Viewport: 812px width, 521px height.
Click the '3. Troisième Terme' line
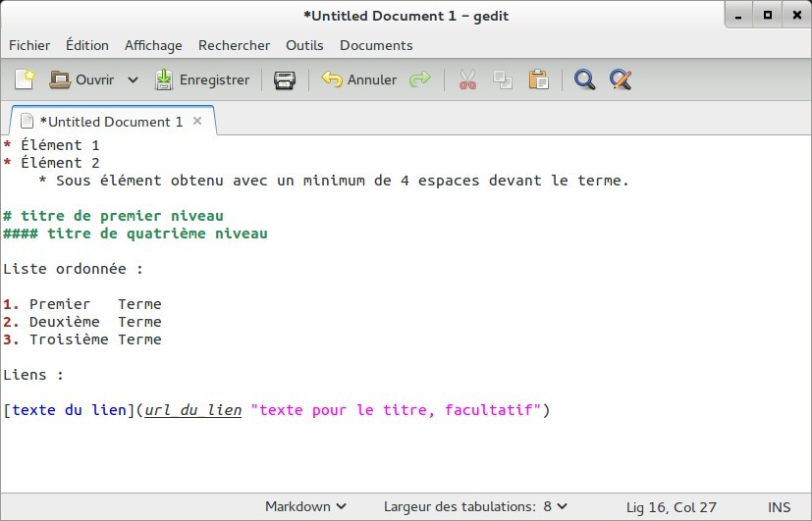[82, 339]
